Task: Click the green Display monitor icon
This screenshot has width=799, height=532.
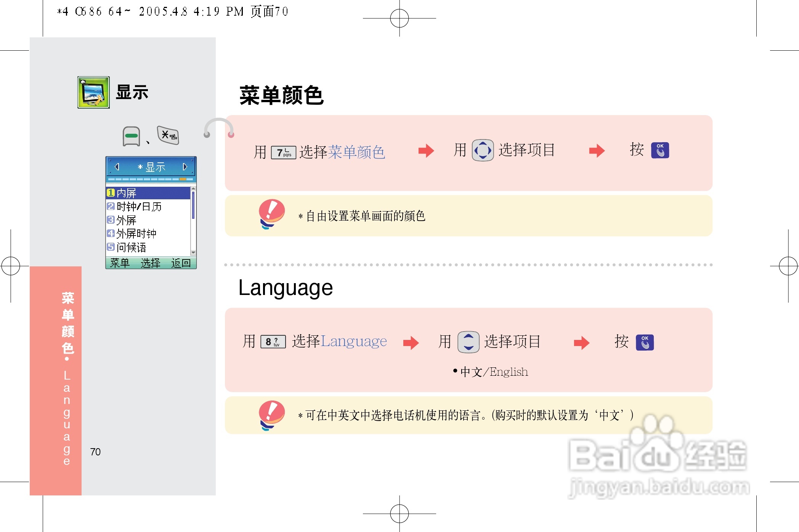Action: (93, 92)
